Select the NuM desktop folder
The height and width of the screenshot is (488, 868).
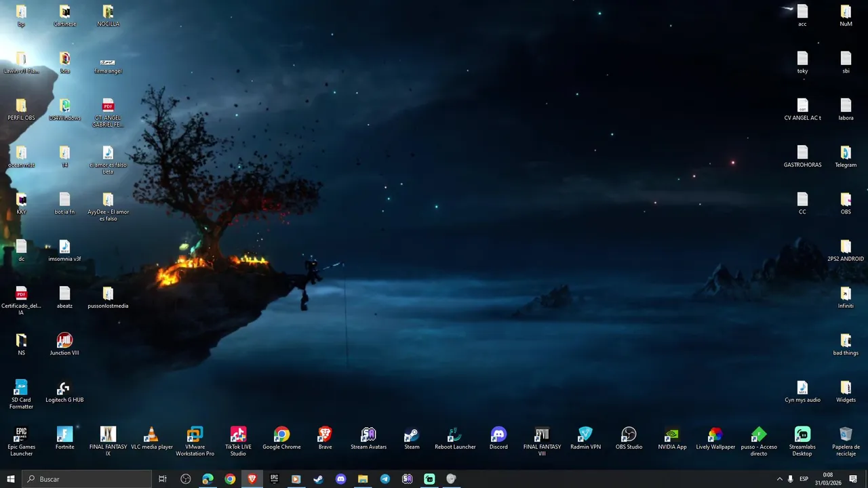[x=846, y=16]
